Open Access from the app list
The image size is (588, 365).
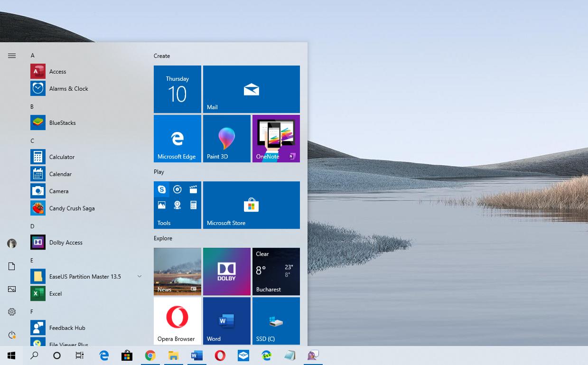87,72
